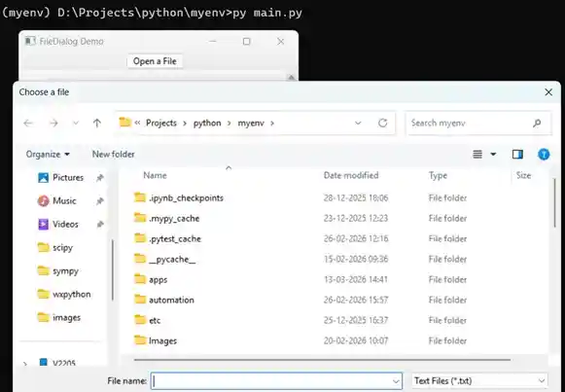Click the folder icon of automation row
Image resolution: width=565 pixels, height=392 pixels.
pos(140,299)
